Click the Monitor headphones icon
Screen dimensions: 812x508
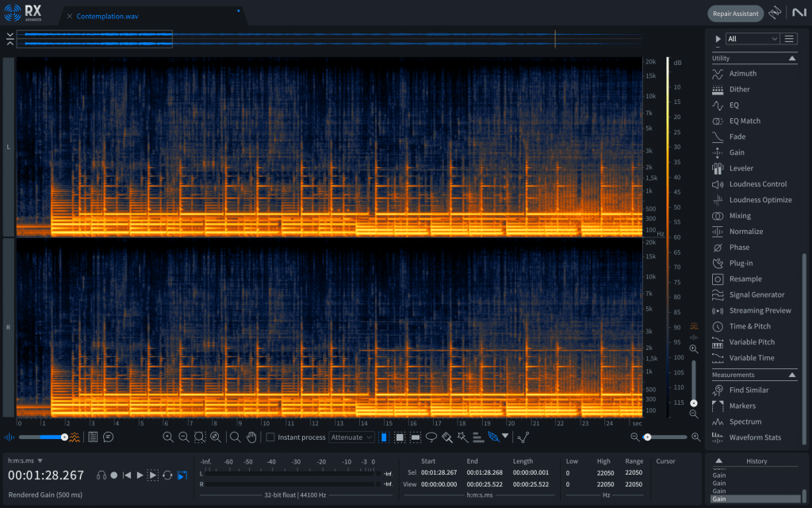101,475
